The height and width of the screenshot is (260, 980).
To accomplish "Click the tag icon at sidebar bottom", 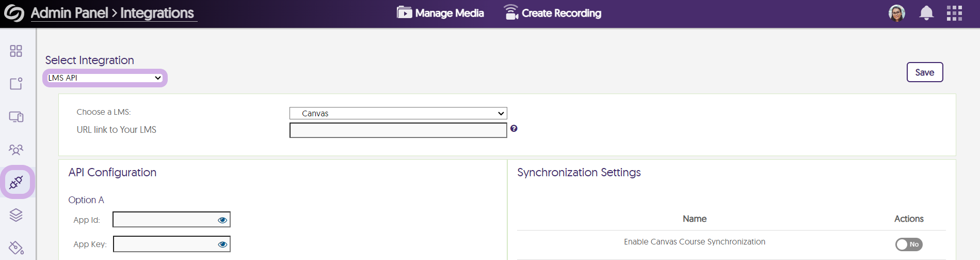I will 16,248.
